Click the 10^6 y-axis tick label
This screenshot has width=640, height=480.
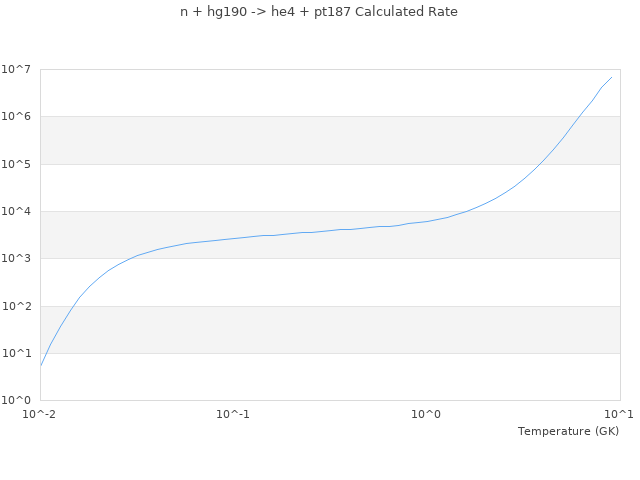pyautogui.click(x=19, y=117)
